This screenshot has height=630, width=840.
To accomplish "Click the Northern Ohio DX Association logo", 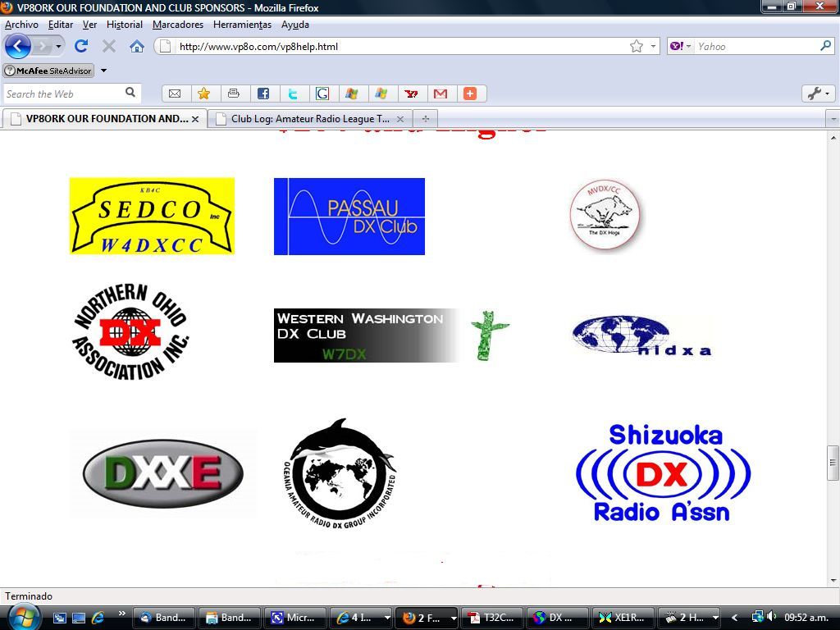I will [131, 331].
